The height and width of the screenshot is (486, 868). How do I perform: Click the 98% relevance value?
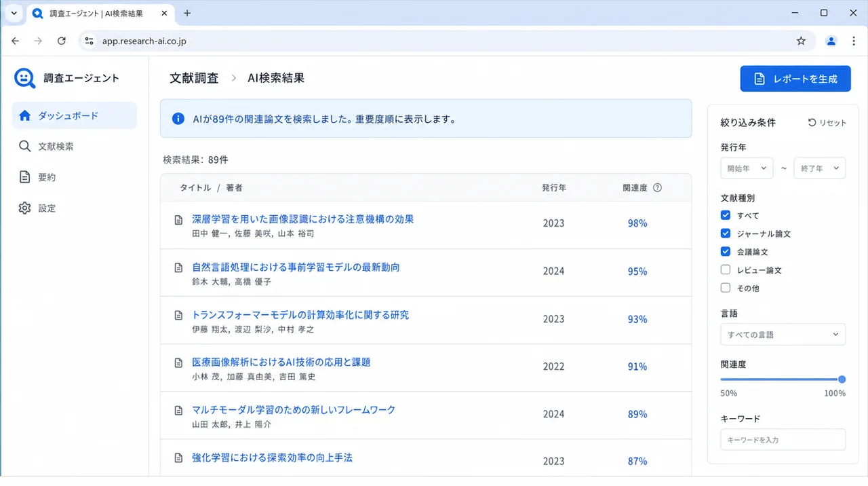(x=637, y=223)
